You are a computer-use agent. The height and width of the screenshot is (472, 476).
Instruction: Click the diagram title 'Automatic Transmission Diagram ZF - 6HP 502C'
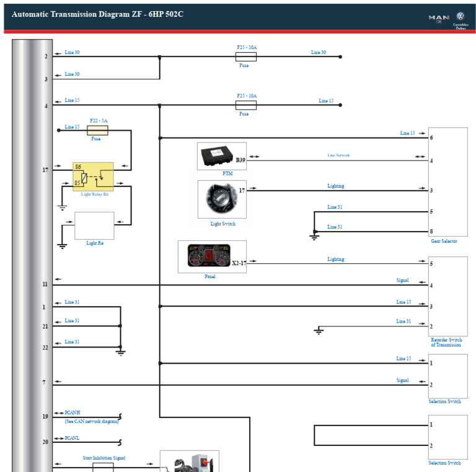coord(97,14)
